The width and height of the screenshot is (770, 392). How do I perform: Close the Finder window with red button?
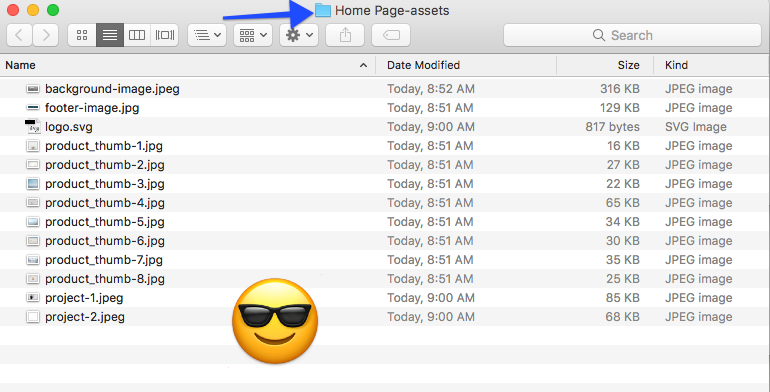[x=13, y=10]
